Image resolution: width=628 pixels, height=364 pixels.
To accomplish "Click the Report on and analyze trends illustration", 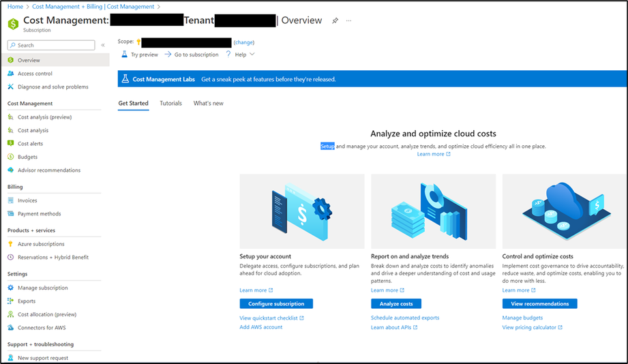I will 434,211.
